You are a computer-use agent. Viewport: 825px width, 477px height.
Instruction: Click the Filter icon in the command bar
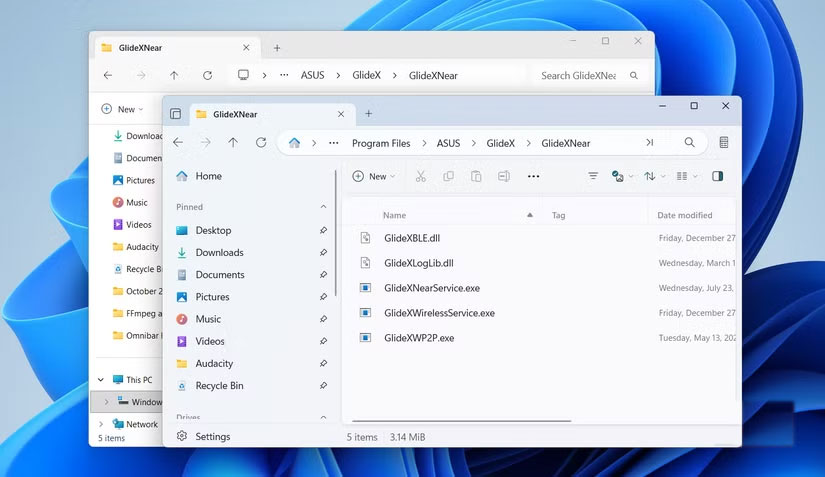tap(593, 176)
